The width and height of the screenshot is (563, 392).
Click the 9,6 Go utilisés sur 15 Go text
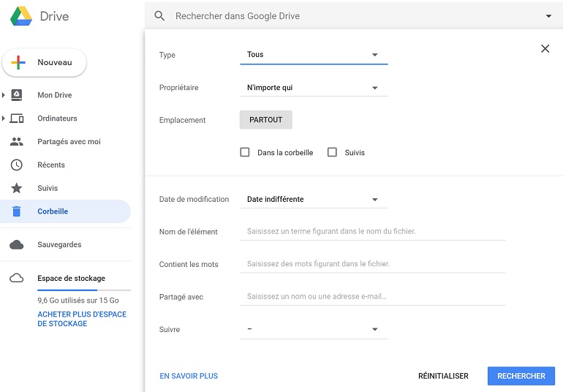pos(78,301)
